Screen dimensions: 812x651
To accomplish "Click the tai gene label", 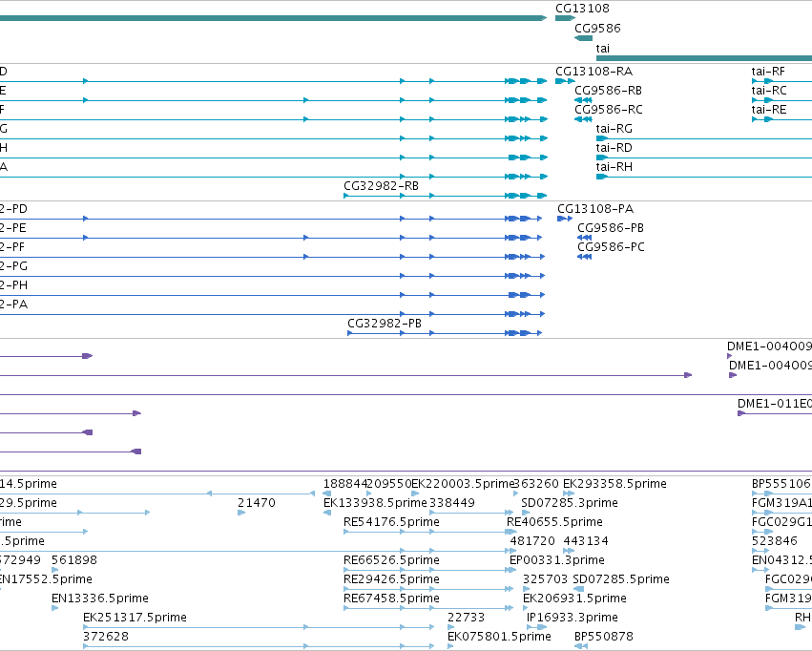I will (603, 49).
